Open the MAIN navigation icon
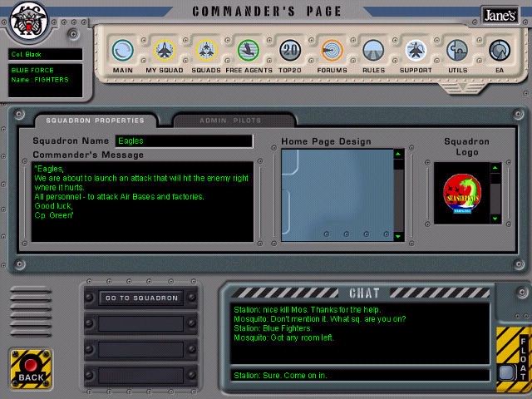 coord(123,51)
